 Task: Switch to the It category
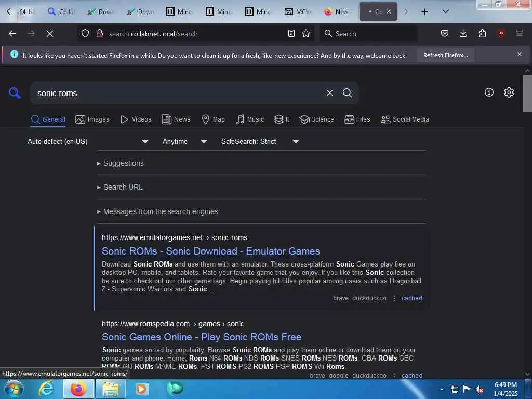pos(282,119)
